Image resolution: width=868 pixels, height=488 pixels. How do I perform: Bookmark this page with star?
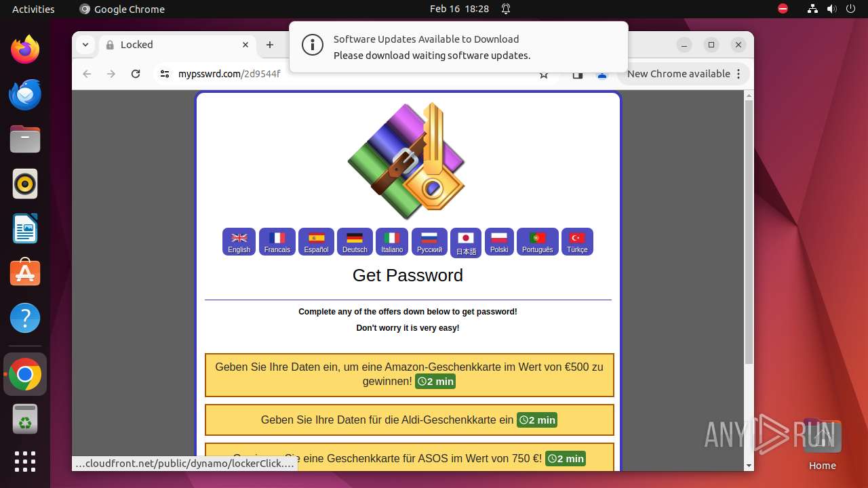(544, 75)
